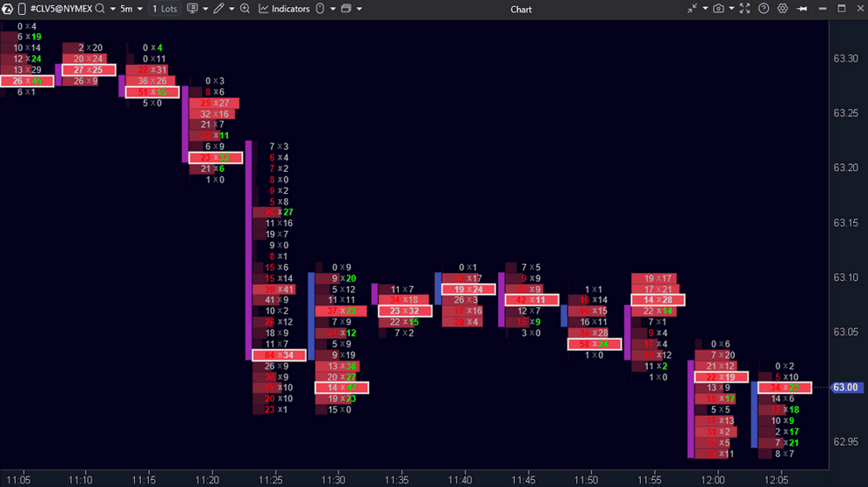Open help via the question mark icon
Screen dimensions: 868x487
(764, 9)
